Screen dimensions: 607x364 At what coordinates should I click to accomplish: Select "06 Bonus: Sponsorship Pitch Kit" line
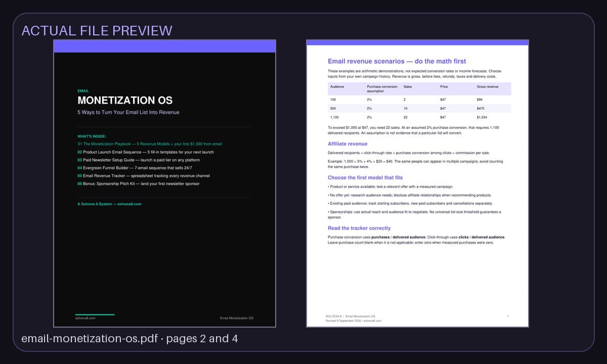139,184
